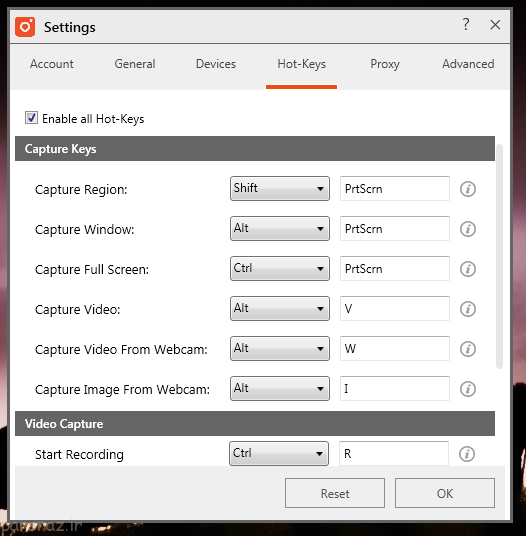Open the Start Recording modifier dropdown
Viewport: 526px width, 536px height.
pyautogui.click(x=279, y=453)
